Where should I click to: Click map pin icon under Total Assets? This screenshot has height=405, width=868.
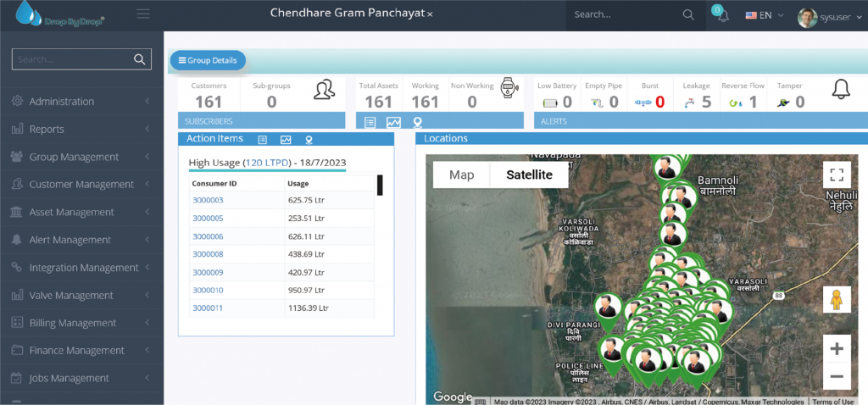coord(417,122)
